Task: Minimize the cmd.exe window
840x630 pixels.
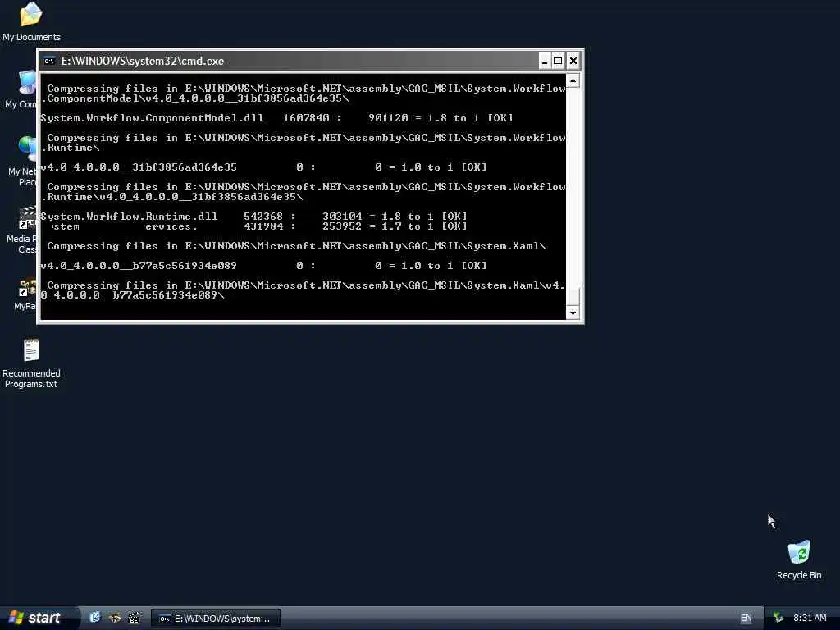Action: click(x=545, y=61)
